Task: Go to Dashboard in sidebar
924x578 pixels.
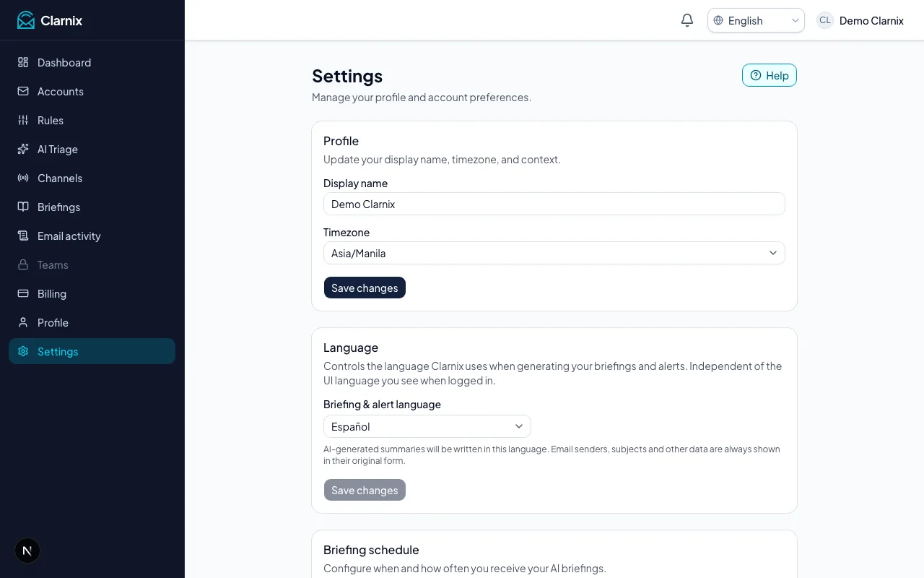Action: pos(92,62)
